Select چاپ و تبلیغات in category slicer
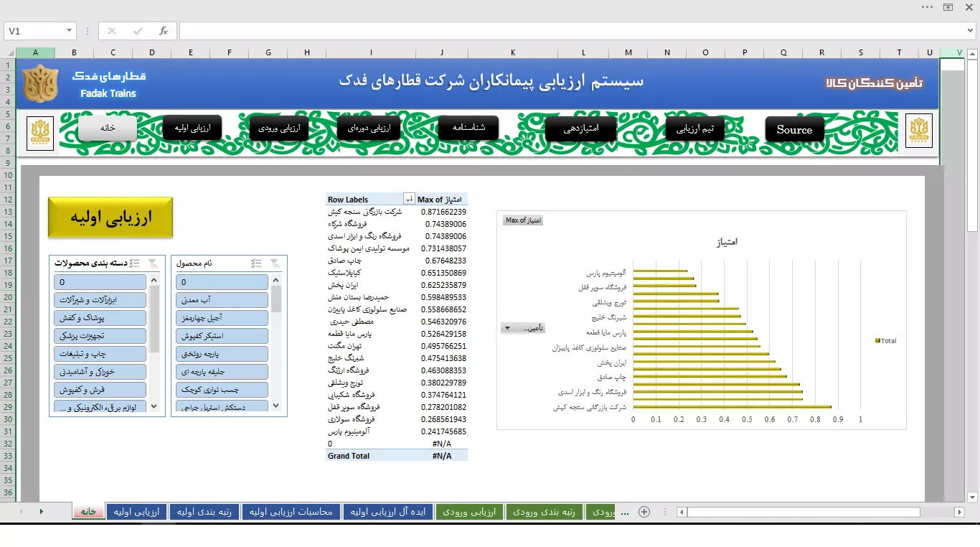 point(100,354)
